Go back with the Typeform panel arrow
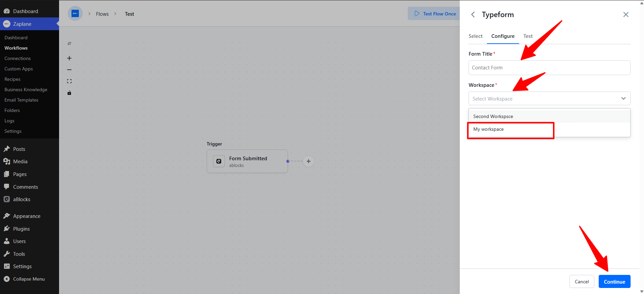Viewport: 644px width, 294px height. tap(473, 14)
